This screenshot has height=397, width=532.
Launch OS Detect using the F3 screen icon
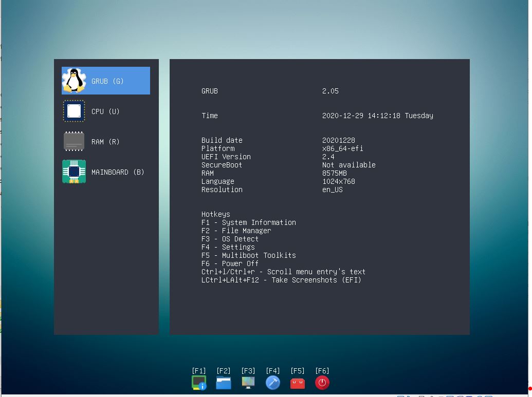pyautogui.click(x=248, y=383)
